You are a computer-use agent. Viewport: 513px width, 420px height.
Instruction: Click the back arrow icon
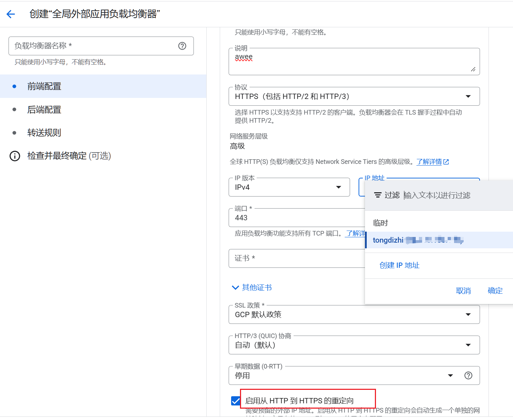[11, 14]
